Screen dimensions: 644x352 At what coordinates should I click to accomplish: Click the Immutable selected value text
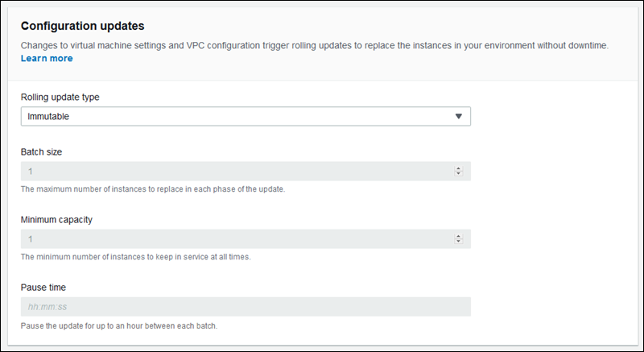coord(48,117)
